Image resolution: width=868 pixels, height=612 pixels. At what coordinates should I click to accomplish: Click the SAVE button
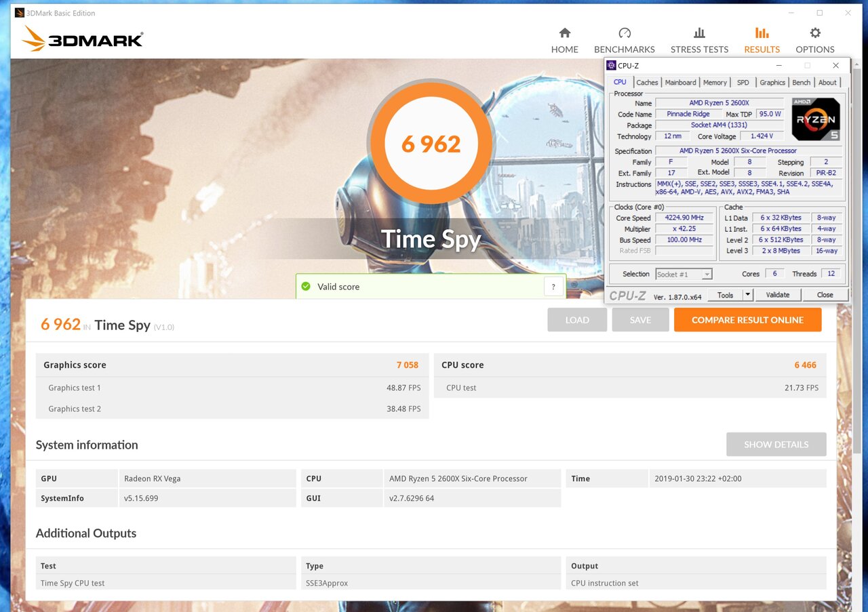click(640, 320)
